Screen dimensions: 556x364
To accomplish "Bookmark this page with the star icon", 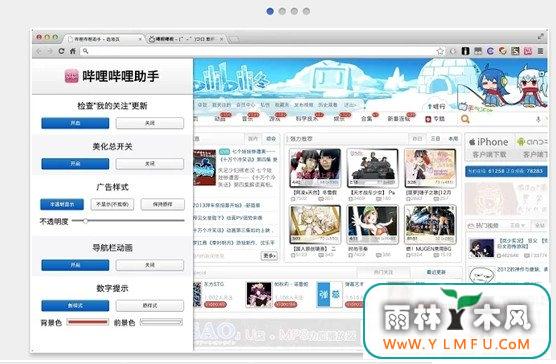I will tap(440, 51).
